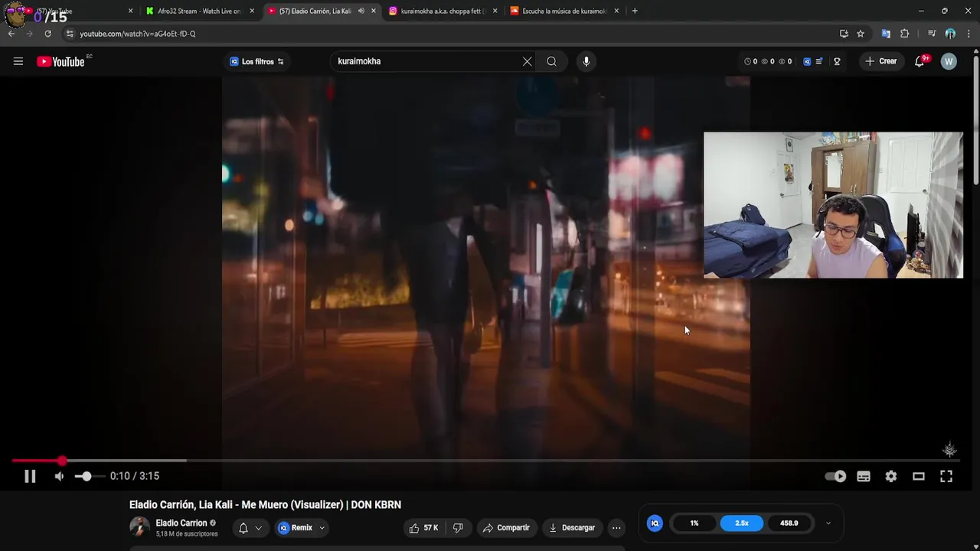980x551 pixels.
Task: Bookmark this page with the star
Action: tap(861, 34)
